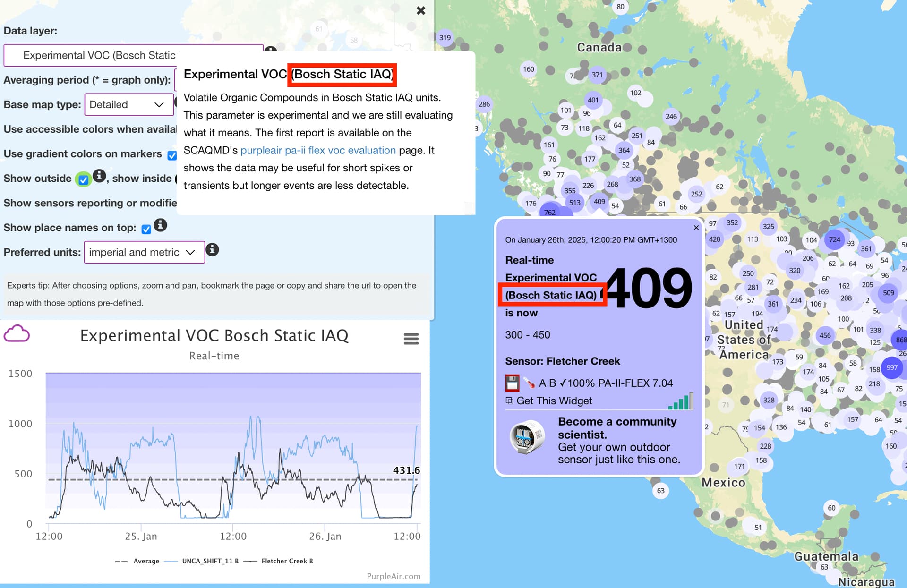Click the info icon next to Show outside
907x588 pixels.
click(99, 176)
